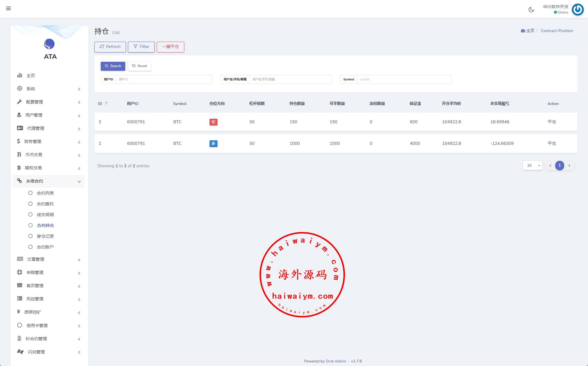The width and height of the screenshot is (588, 366).
Task: Click 平仓 link for row ID 3
Action: coord(551,122)
